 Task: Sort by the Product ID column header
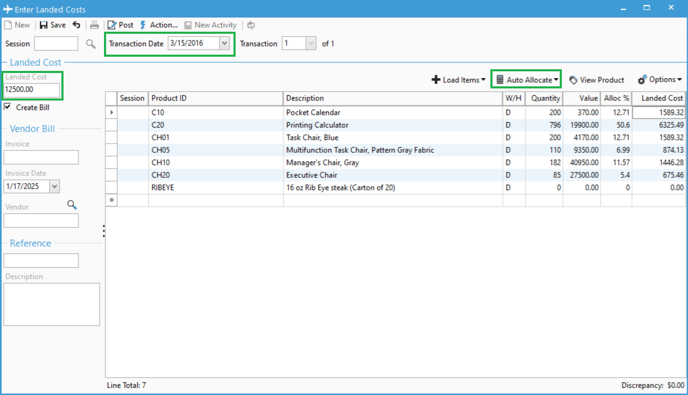click(x=215, y=98)
